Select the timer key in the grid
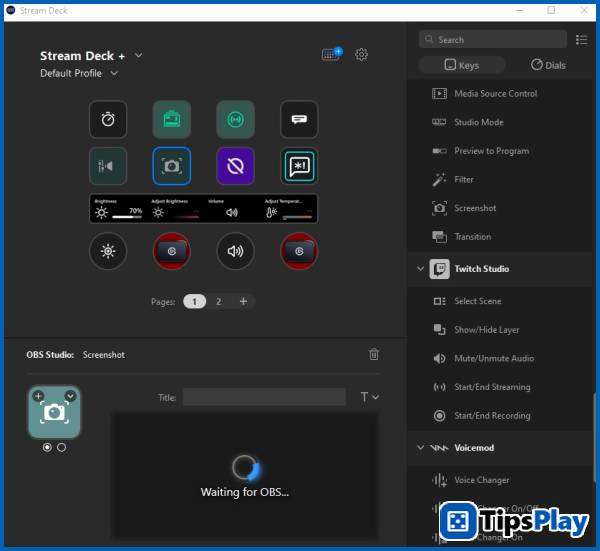The height and width of the screenshot is (551, 600). (108, 119)
